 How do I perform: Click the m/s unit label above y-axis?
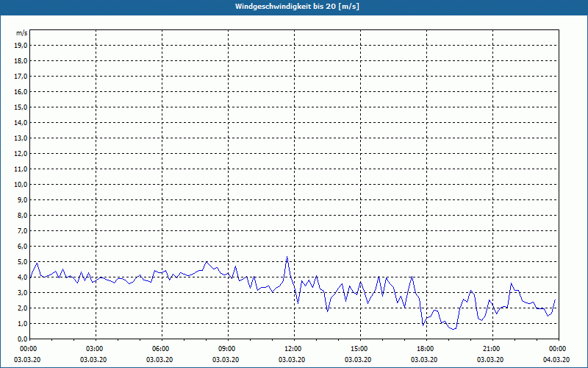tap(22, 33)
